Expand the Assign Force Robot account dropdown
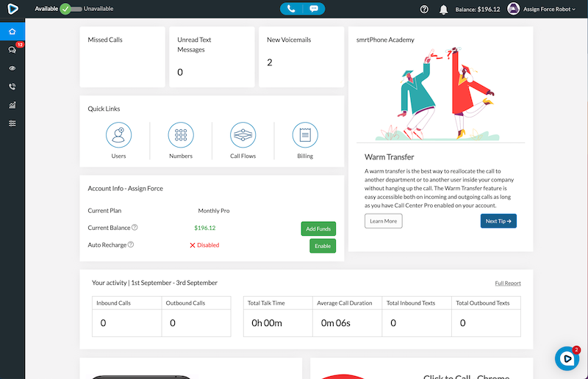 542,10
